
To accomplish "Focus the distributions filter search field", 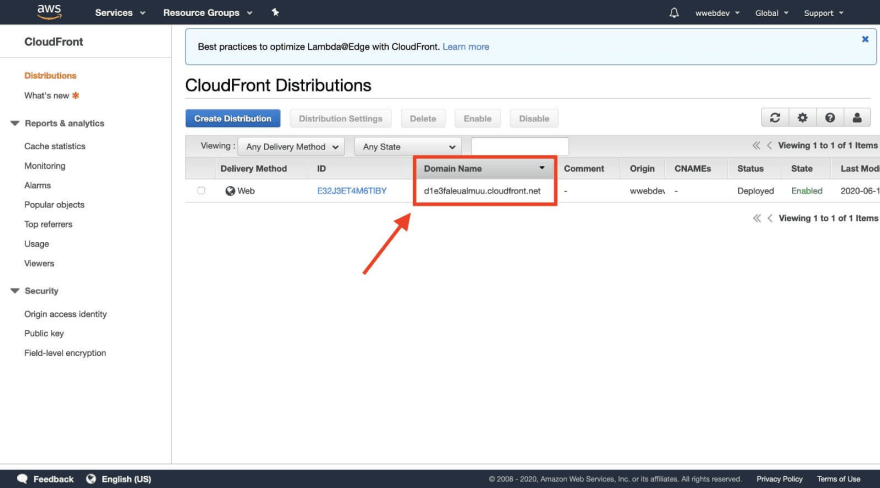I will (x=520, y=146).
